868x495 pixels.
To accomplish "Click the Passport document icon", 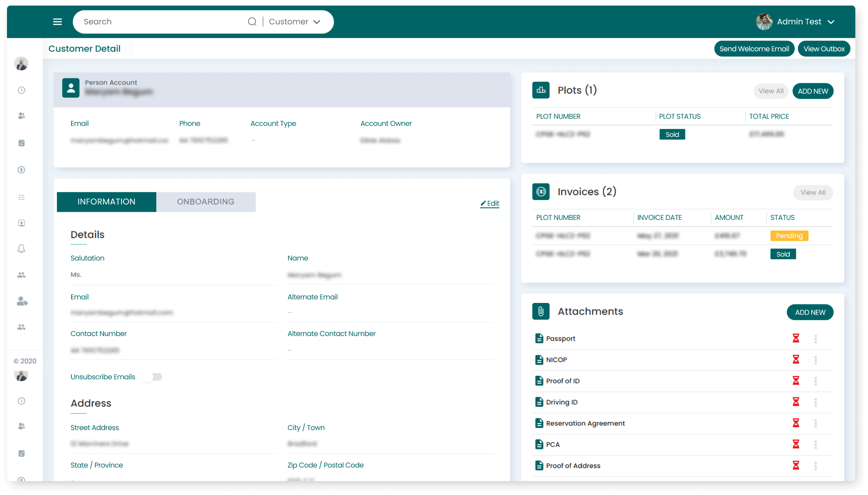I will (539, 338).
